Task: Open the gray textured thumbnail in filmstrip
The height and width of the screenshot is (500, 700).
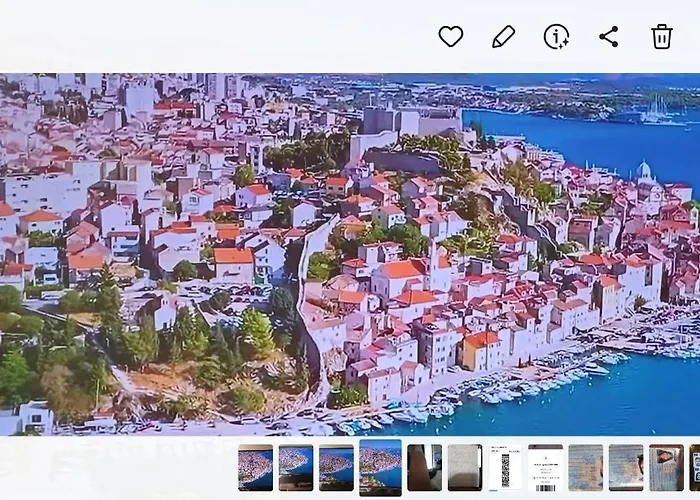Action: 464,467
